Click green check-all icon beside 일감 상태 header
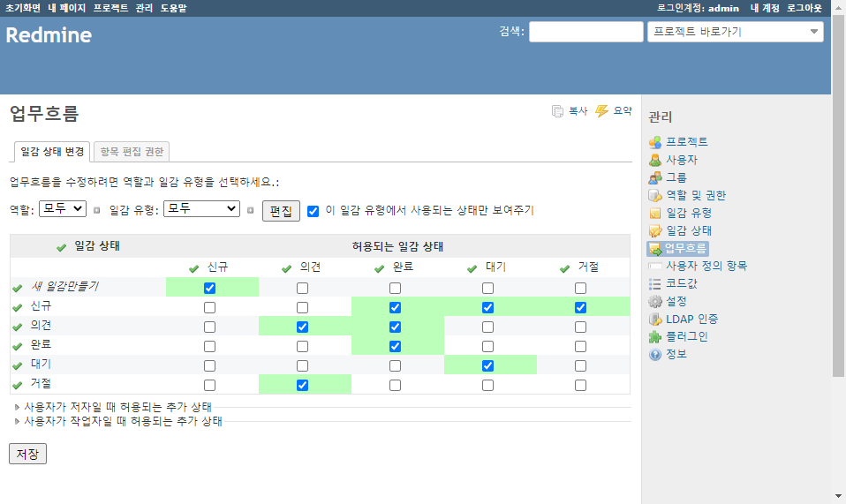846x504 pixels. coord(62,247)
